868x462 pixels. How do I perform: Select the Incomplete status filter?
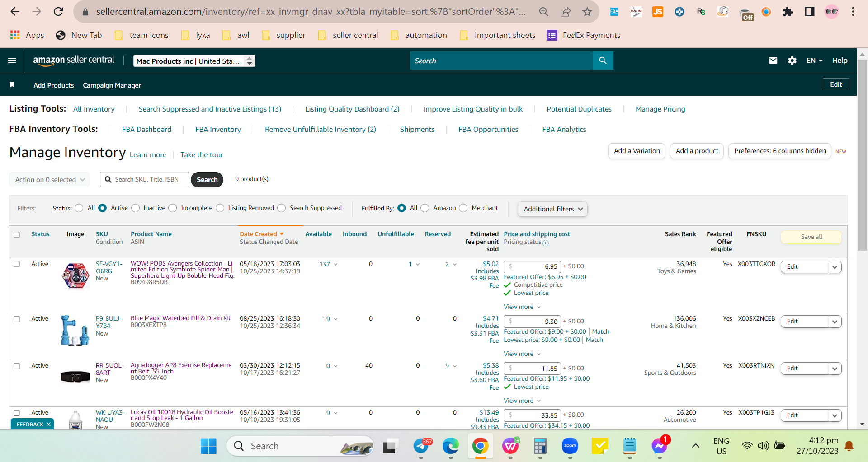173,208
